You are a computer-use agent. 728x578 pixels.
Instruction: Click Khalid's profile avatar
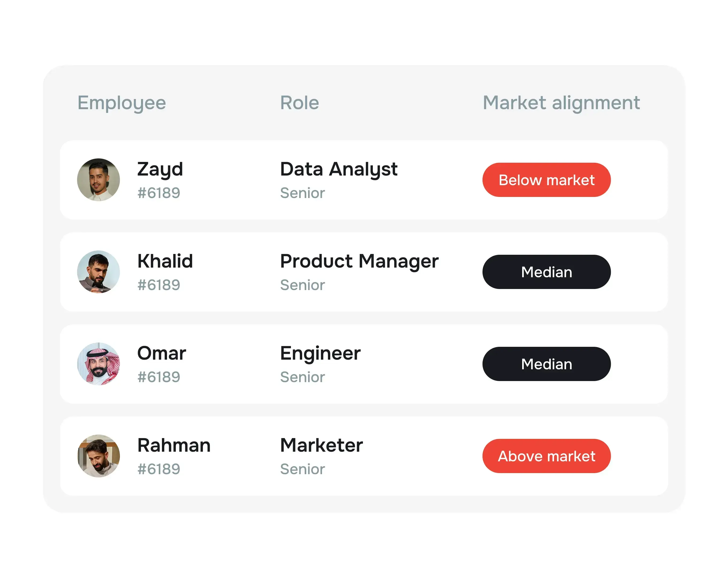click(x=98, y=272)
